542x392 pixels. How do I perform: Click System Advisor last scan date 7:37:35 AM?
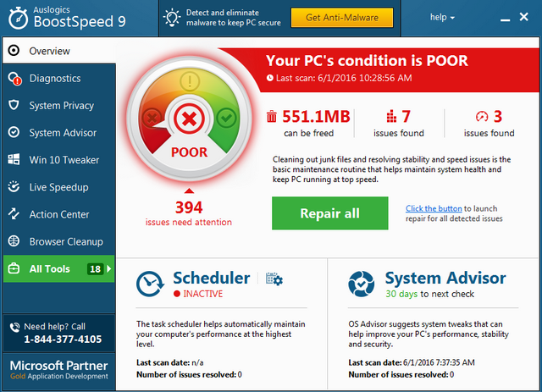pos(412,362)
